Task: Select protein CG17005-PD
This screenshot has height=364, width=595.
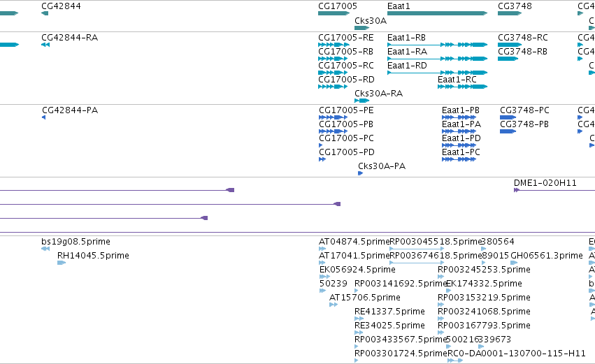Action: coord(347,152)
